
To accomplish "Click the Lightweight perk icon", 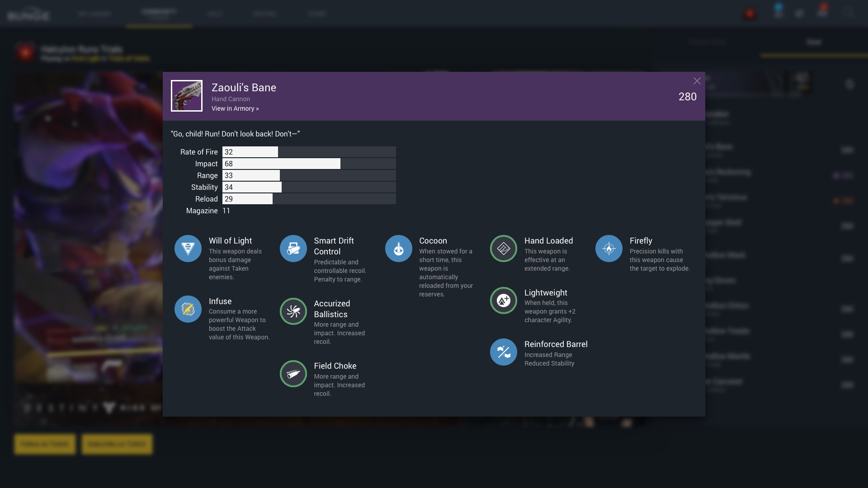I will click(504, 300).
